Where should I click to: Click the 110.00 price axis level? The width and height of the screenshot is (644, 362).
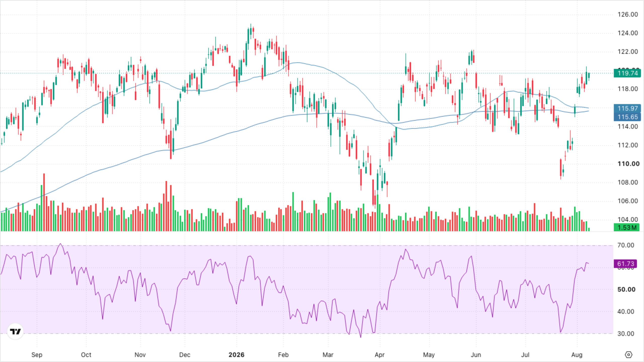[628, 164]
